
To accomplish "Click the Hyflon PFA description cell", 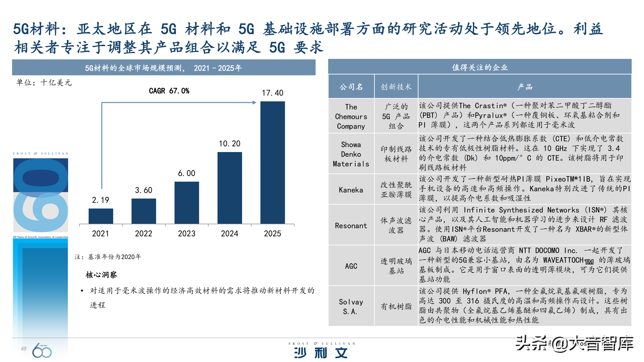I will tap(525, 306).
